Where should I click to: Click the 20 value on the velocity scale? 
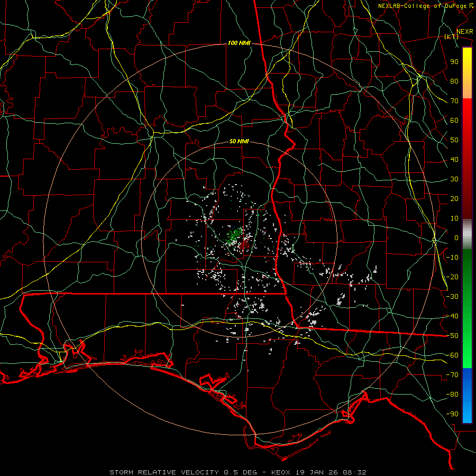[454, 198]
